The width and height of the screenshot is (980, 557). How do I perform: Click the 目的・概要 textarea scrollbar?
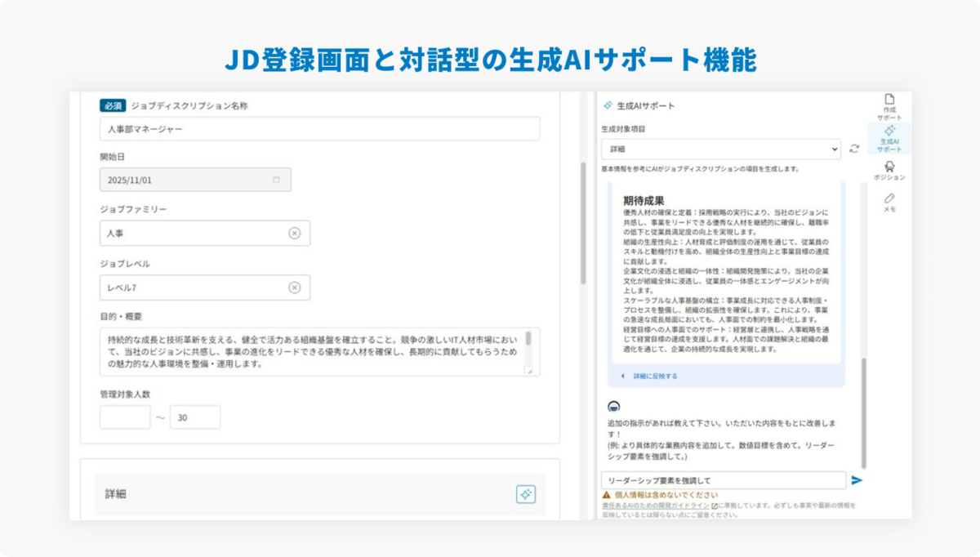[x=528, y=340]
